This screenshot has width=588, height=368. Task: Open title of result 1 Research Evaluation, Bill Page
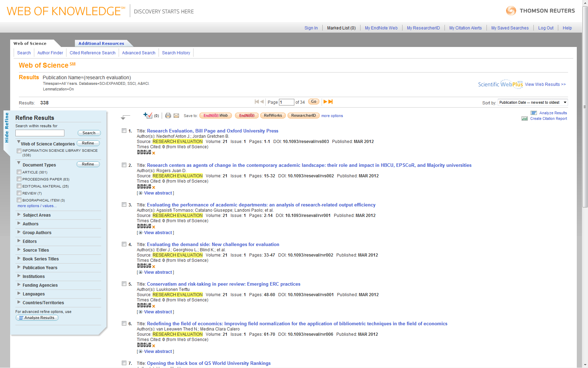212,131
